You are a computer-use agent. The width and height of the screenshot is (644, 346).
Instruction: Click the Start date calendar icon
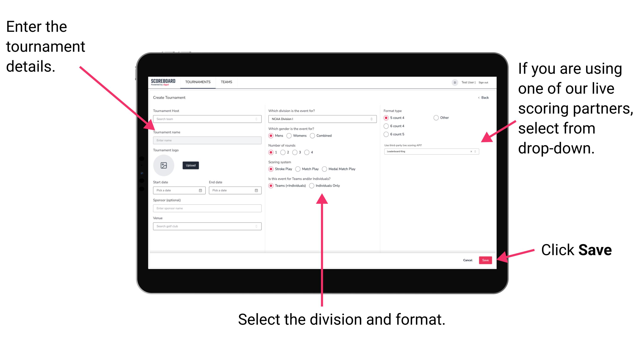pyautogui.click(x=201, y=190)
